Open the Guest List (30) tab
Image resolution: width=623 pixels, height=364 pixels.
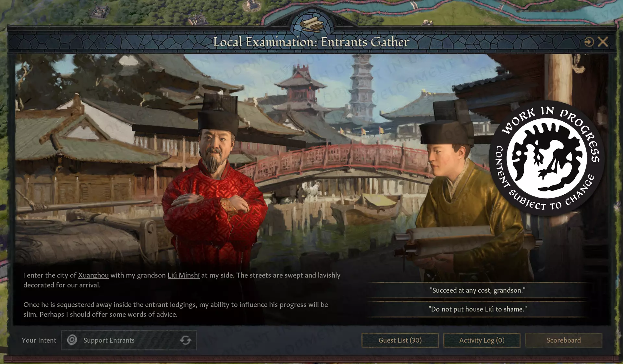400,340
